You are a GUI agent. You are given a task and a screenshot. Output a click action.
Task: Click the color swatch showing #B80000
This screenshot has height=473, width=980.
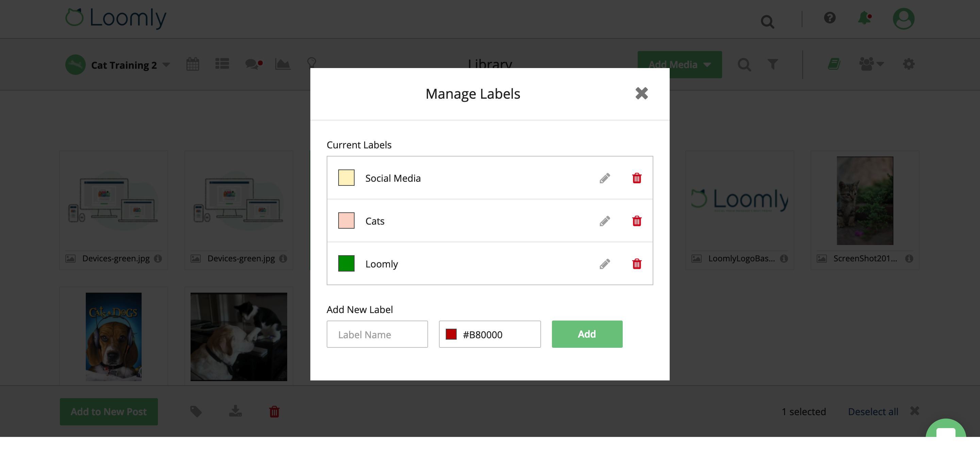pos(451,334)
